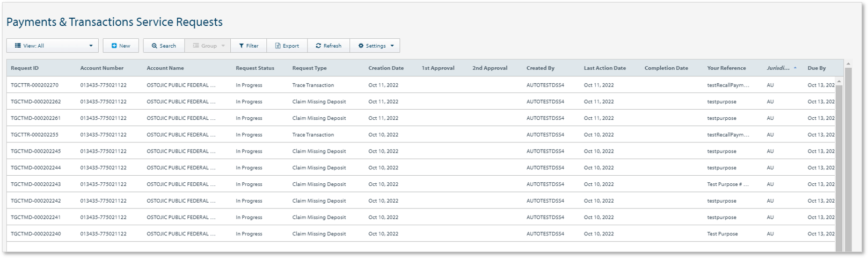Click testRecallPaym... reference in row TGCTTR-000202270
868x258 pixels.
728,85
